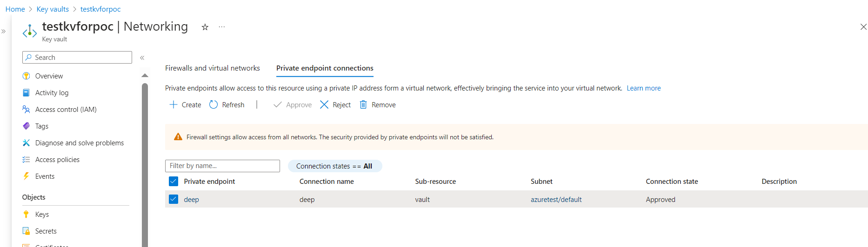Select the Private endpoint connections tab
Viewport: 868px width, 247px height.
point(325,68)
